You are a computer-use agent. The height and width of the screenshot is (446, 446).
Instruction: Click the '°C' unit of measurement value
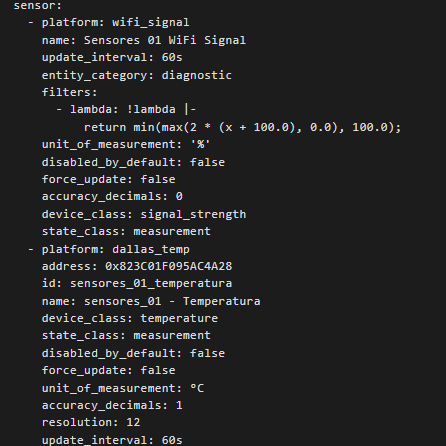[x=197, y=388]
